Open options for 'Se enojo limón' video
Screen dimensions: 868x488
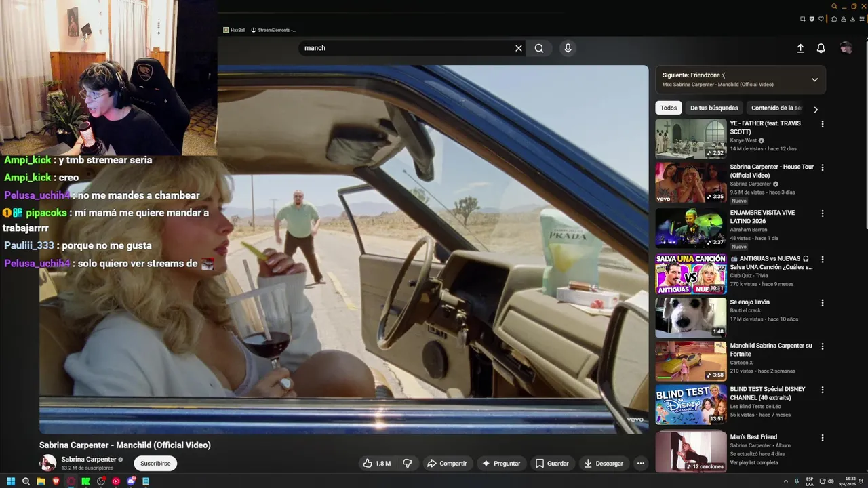tap(823, 303)
